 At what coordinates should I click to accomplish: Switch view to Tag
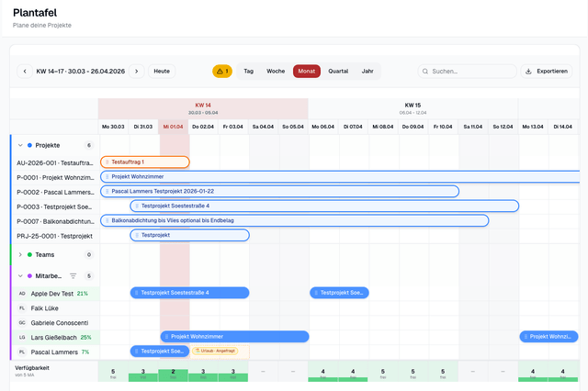[x=248, y=71]
